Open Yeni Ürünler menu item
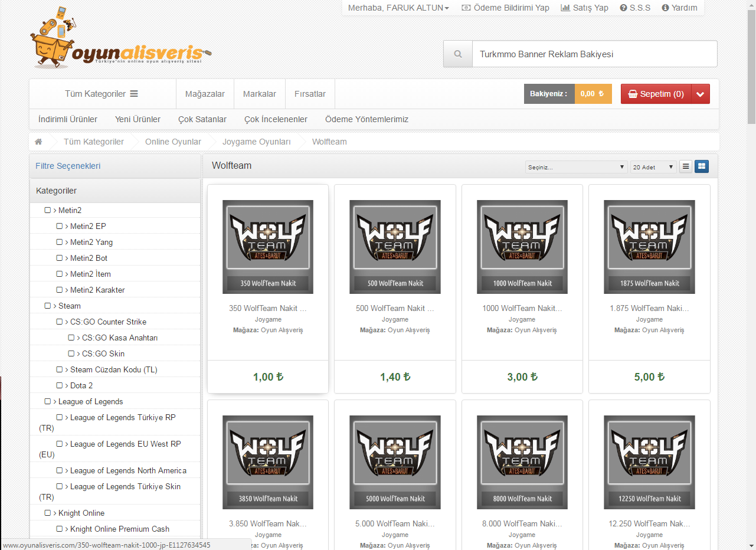 [x=138, y=119]
